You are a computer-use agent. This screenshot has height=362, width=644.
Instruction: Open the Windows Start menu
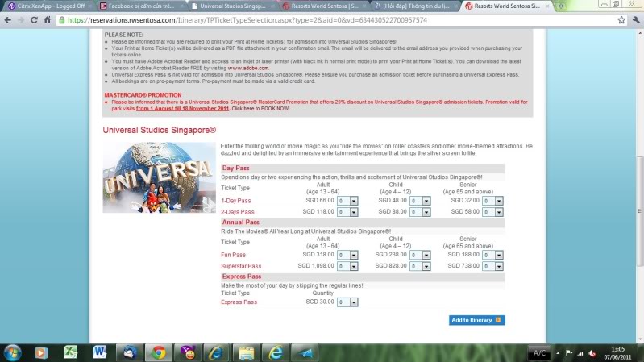point(12,352)
